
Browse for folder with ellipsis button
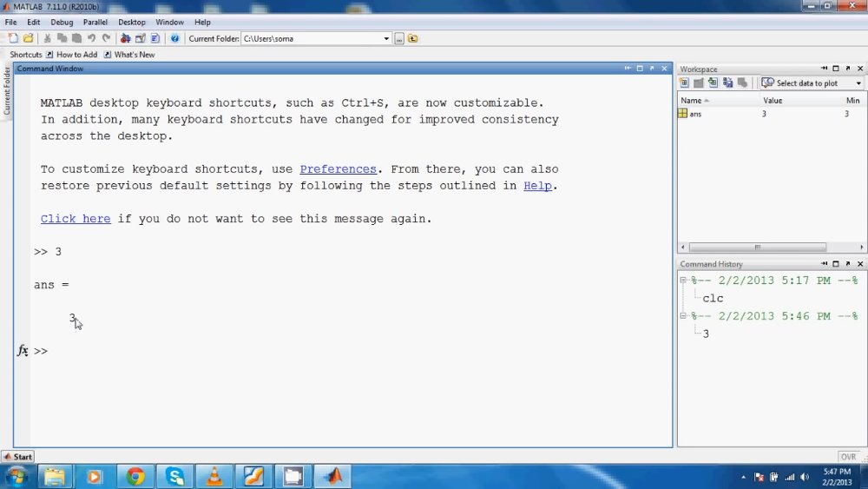pyautogui.click(x=399, y=39)
